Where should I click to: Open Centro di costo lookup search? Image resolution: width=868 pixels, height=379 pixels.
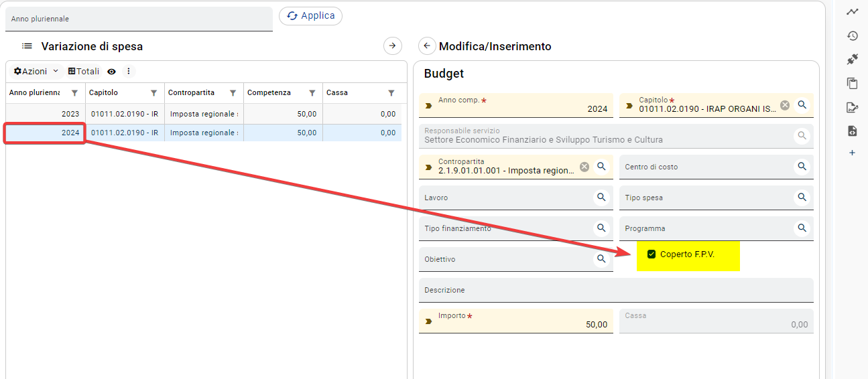802,167
